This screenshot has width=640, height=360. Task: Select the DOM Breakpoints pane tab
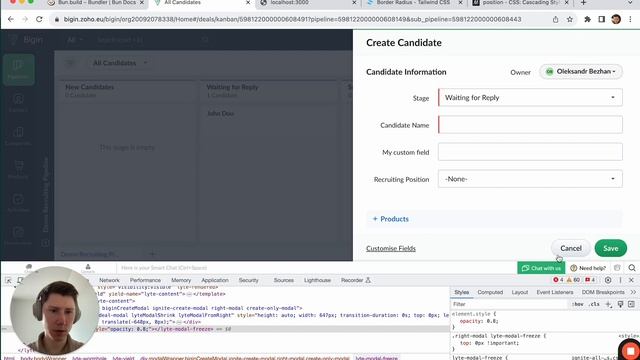603,292
